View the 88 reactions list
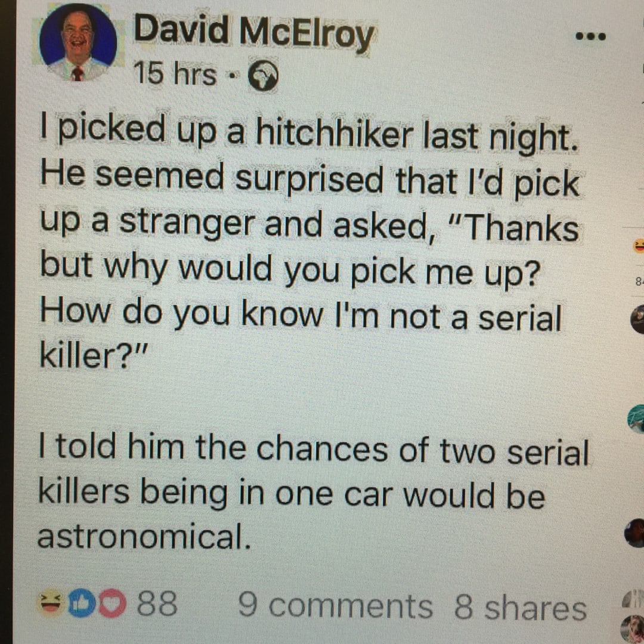Image resolution: width=644 pixels, height=644 pixels. click(x=157, y=605)
